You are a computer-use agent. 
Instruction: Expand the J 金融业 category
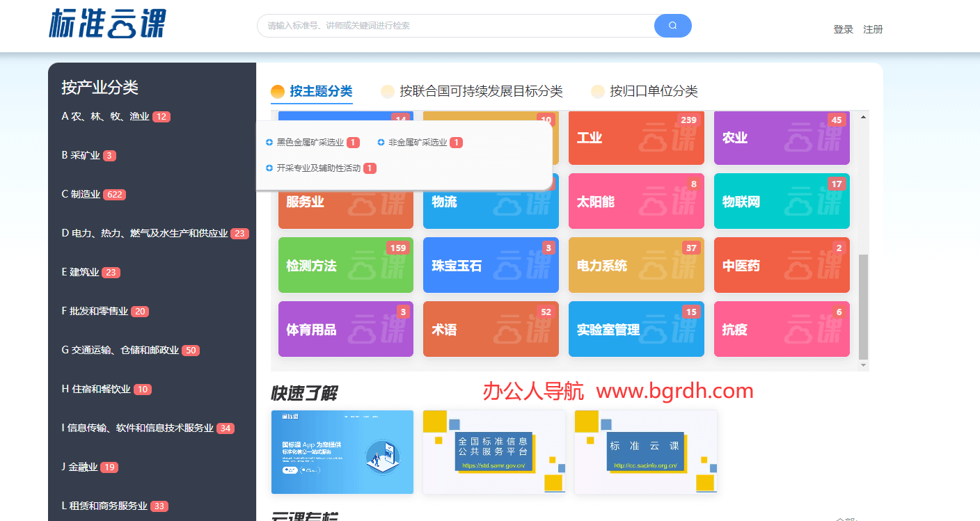click(x=86, y=467)
